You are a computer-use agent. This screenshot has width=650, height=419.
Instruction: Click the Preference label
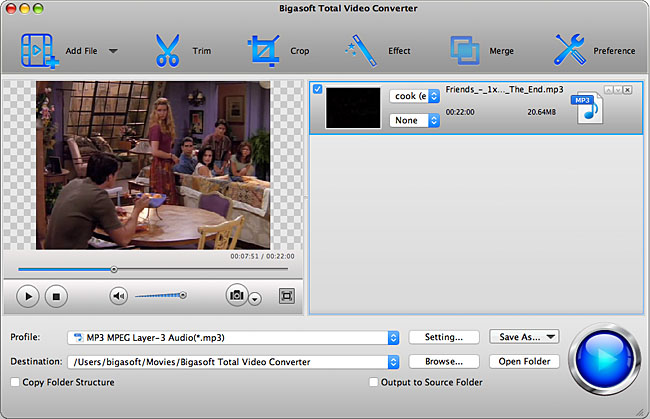[x=614, y=51]
